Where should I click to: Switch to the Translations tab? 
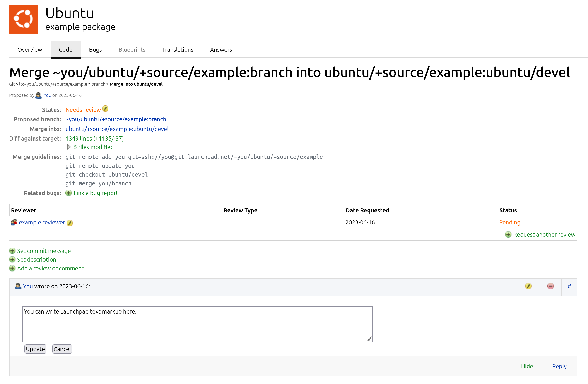click(x=178, y=50)
